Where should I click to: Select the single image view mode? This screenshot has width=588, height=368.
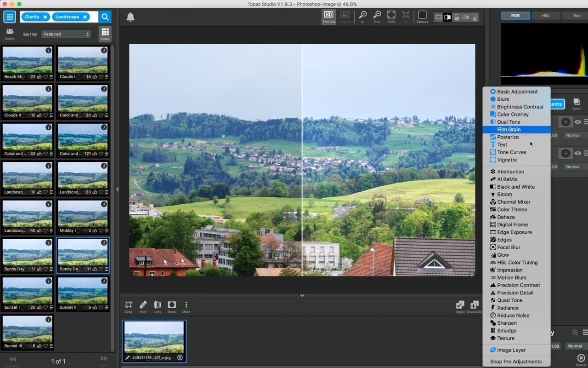(438, 17)
